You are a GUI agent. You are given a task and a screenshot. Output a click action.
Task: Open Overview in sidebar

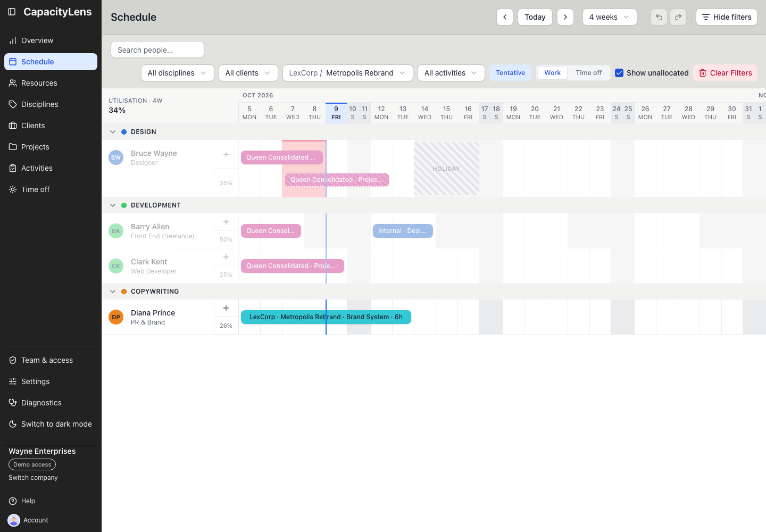coord(51,40)
